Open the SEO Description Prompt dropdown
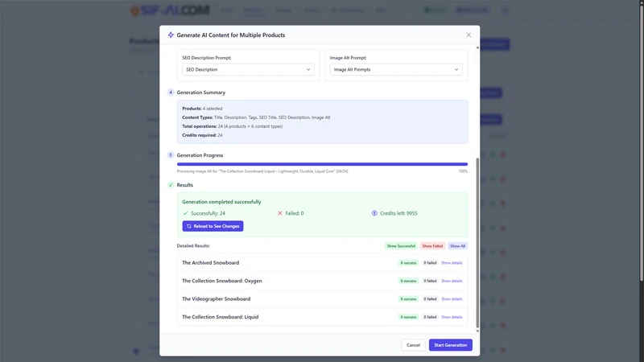Image resolution: width=644 pixels, height=362 pixels. coord(248,69)
